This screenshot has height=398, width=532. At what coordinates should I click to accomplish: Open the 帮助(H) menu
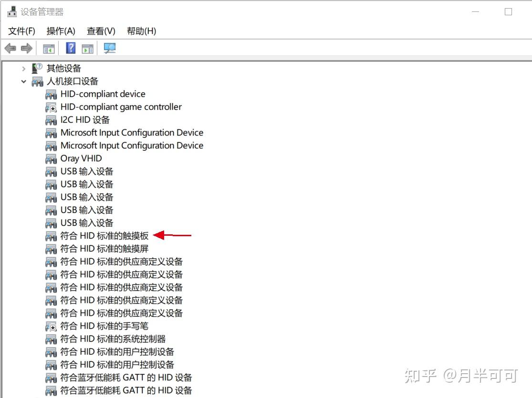[141, 31]
